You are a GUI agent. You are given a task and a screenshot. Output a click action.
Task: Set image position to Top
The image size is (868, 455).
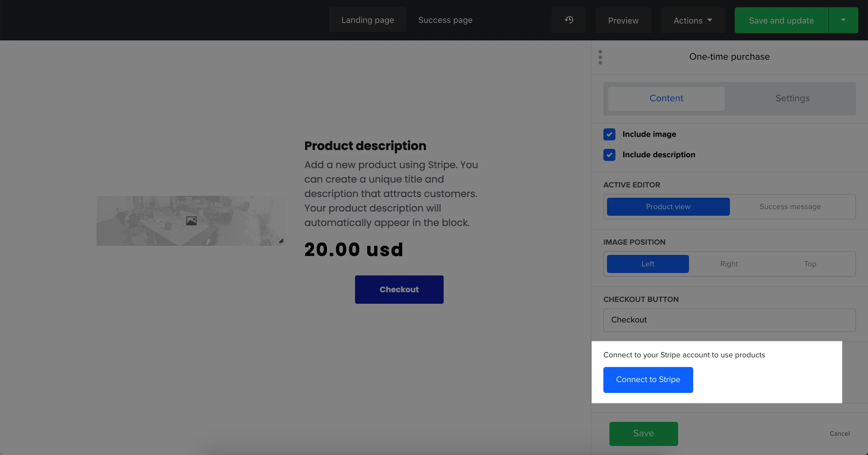tap(810, 264)
